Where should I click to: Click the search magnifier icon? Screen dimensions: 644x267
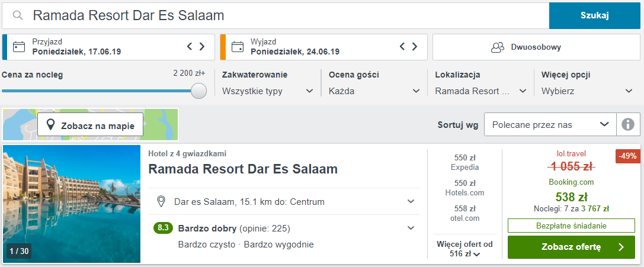point(17,15)
